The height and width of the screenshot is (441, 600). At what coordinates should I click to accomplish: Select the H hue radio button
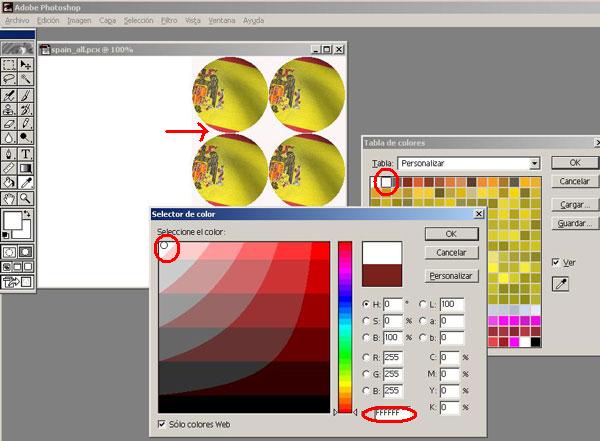tap(366, 304)
